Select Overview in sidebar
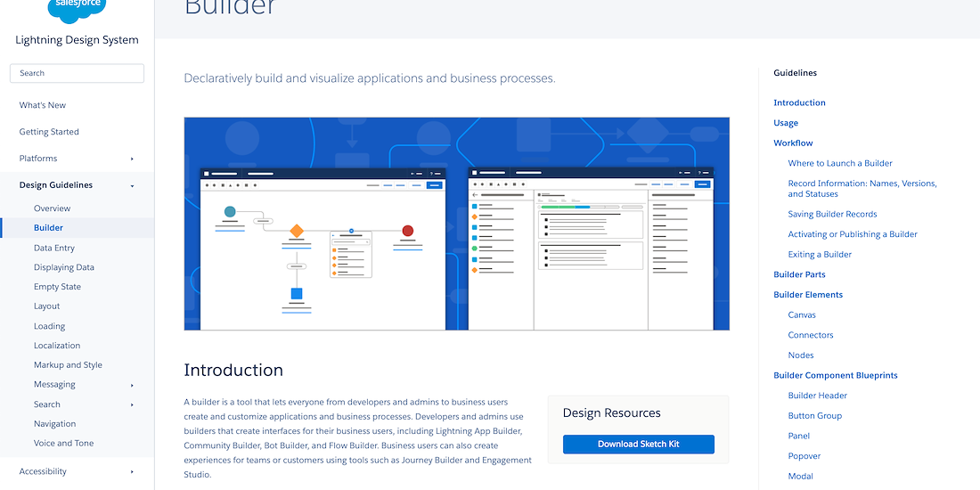 [52, 208]
